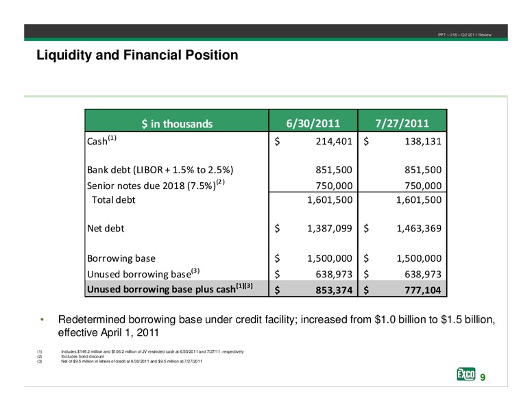The image size is (532, 411).
Task: Click the 7/27/2011 total debt value 1,601,500
Action: pos(419,200)
